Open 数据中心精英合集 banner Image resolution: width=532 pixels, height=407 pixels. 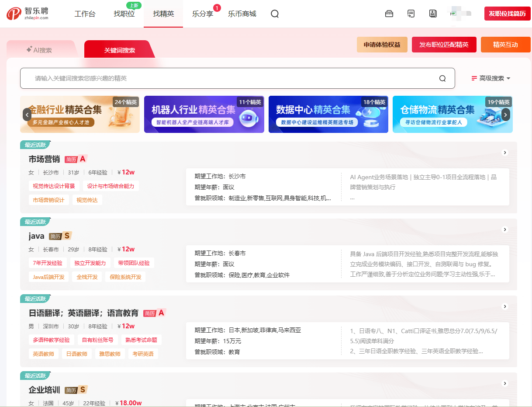tap(328, 115)
